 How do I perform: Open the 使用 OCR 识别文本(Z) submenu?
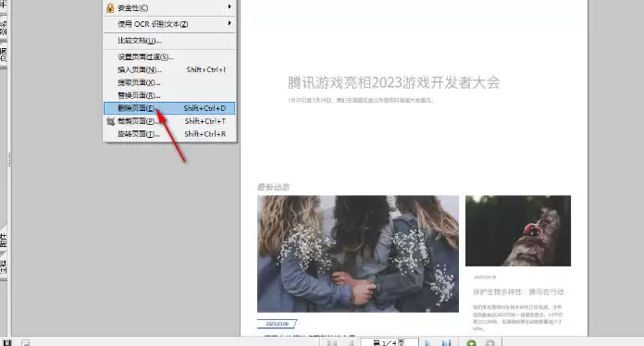[x=169, y=24]
